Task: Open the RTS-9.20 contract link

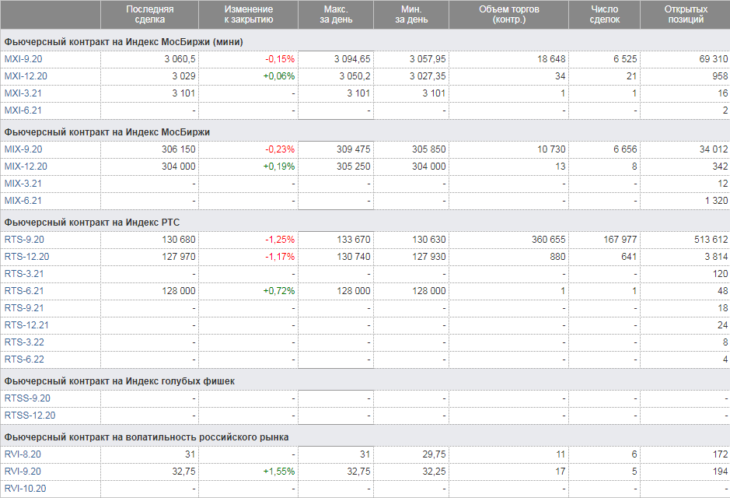Action: (x=24, y=240)
